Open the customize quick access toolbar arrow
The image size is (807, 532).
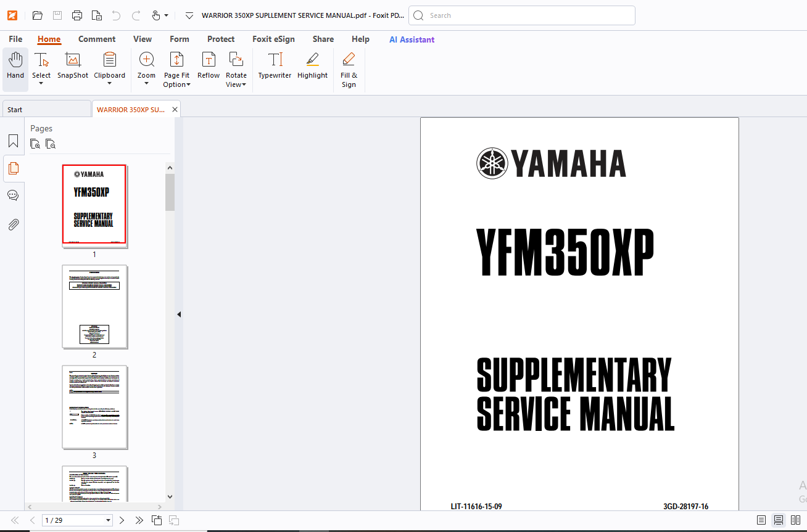(189, 15)
